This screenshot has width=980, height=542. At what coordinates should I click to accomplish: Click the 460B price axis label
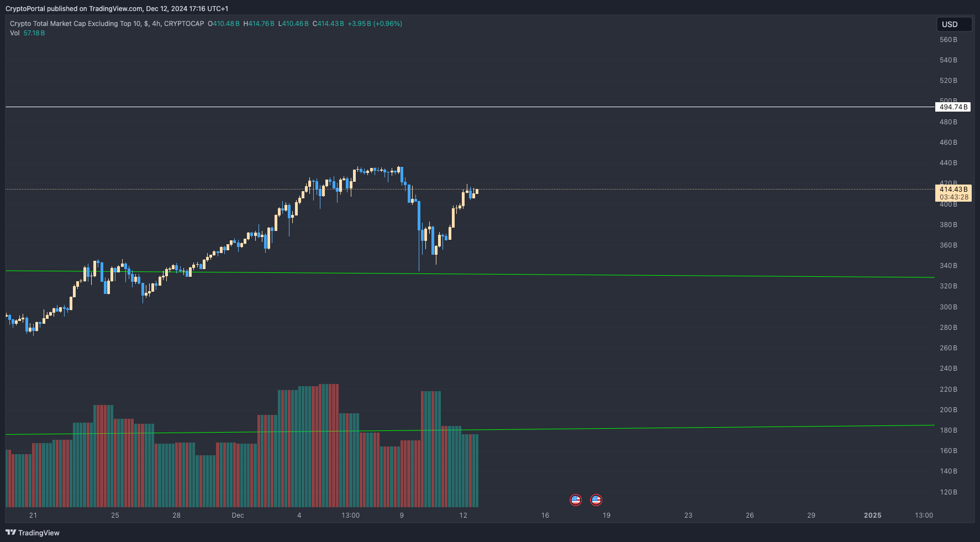coord(949,143)
